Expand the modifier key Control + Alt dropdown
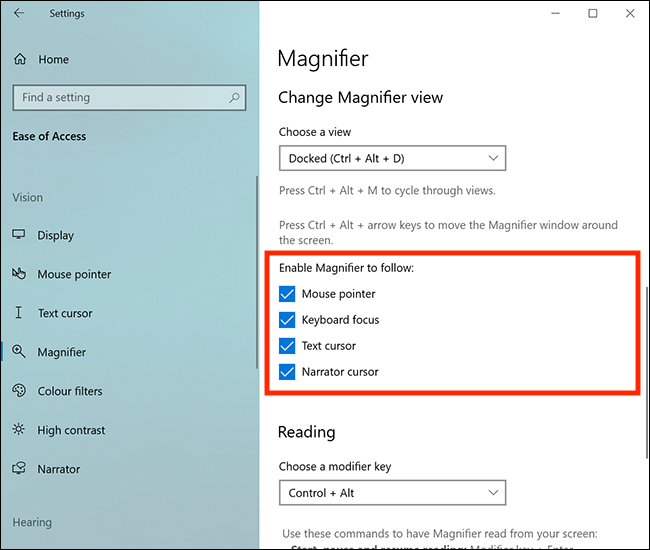The image size is (650, 550). pos(392,493)
